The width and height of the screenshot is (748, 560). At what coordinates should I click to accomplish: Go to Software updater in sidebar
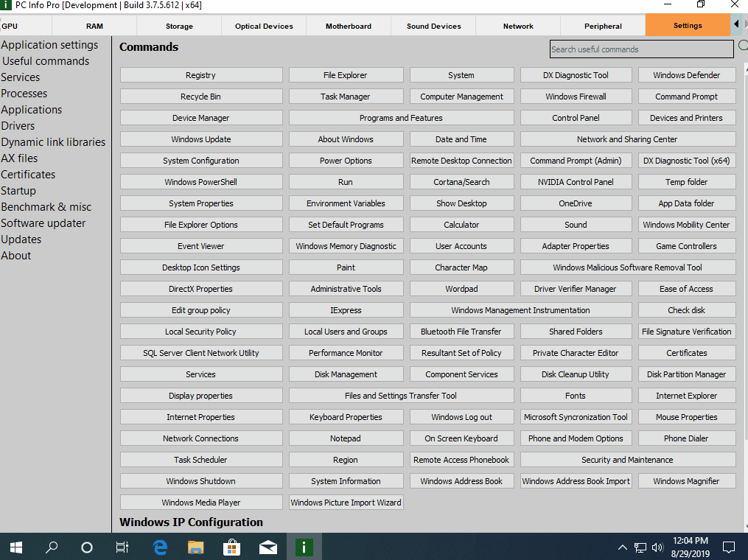pyautogui.click(x=43, y=223)
